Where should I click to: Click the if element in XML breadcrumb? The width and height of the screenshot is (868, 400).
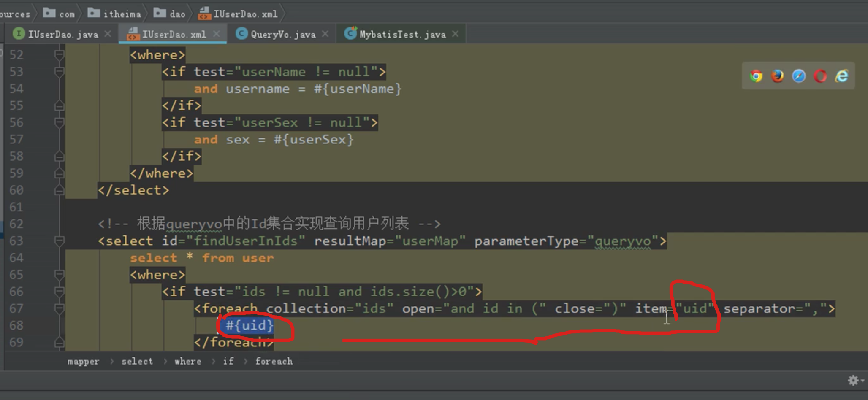(228, 361)
